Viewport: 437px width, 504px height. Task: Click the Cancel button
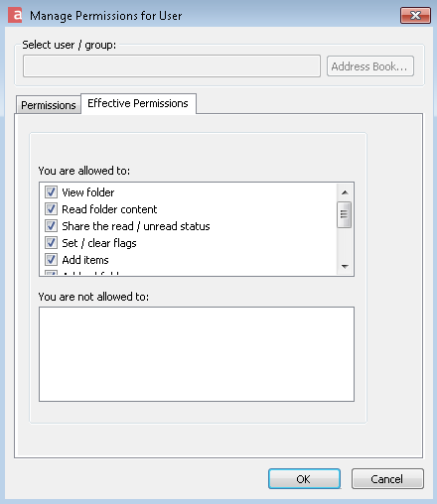point(387,479)
